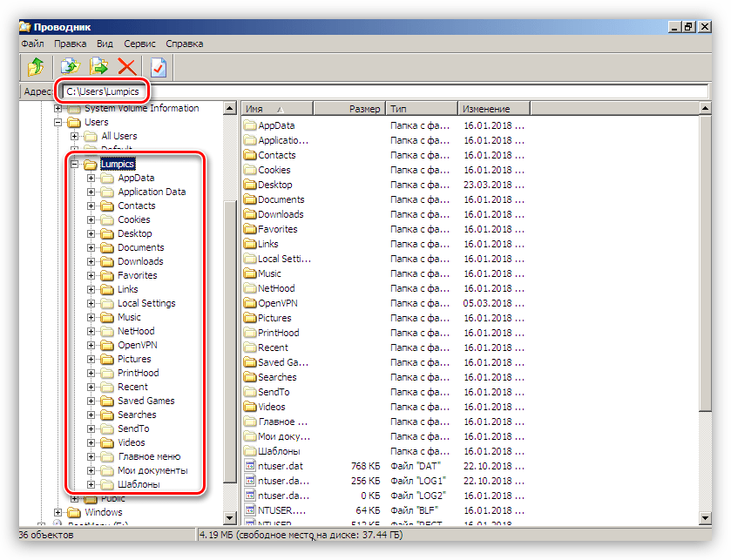731x560 pixels.
Task: Click the Up one level folder icon
Action: pyautogui.click(x=36, y=66)
